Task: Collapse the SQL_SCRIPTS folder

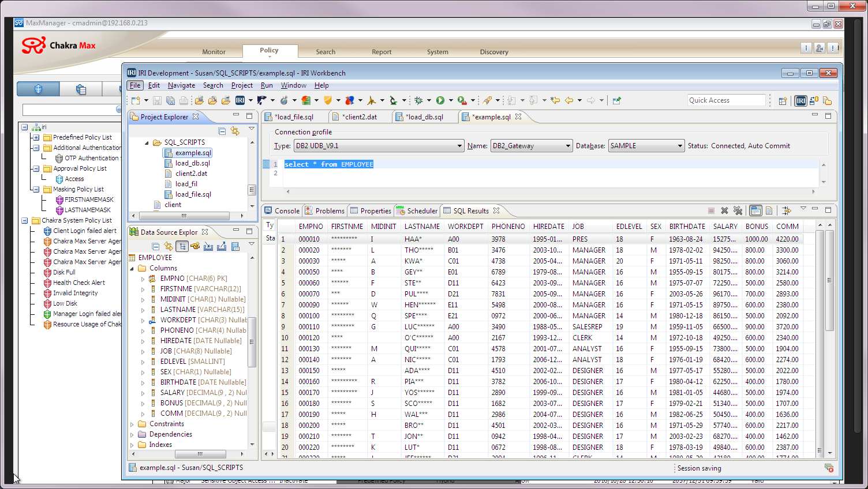Action: coord(147,142)
